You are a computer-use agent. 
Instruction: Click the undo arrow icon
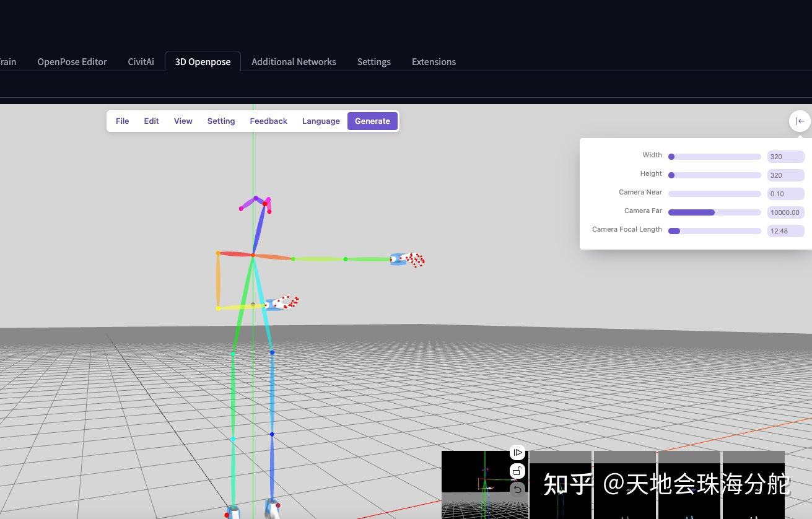click(517, 489)
